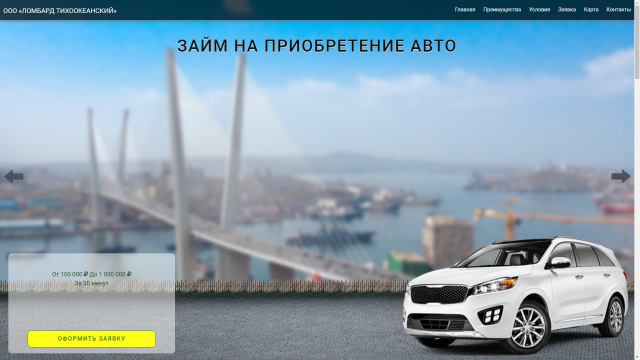Go to the Преимущества section
This screenshot has width=640, height=360.
point(502,9)
